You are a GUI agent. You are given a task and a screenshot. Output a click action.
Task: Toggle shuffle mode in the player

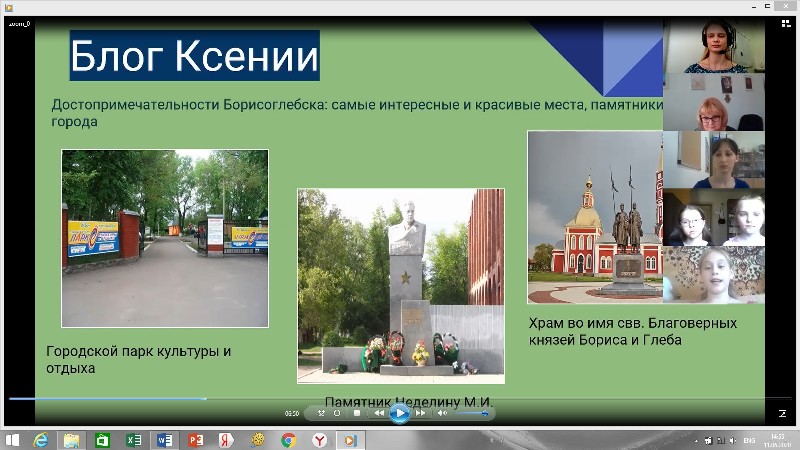[321, 412]
